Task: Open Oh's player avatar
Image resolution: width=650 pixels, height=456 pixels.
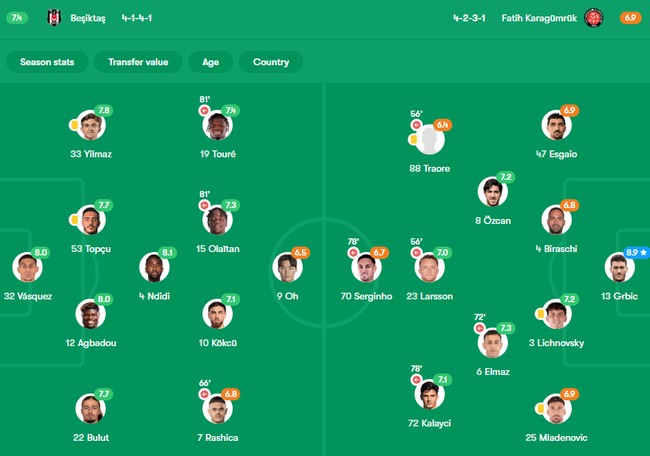Action: 287,267
